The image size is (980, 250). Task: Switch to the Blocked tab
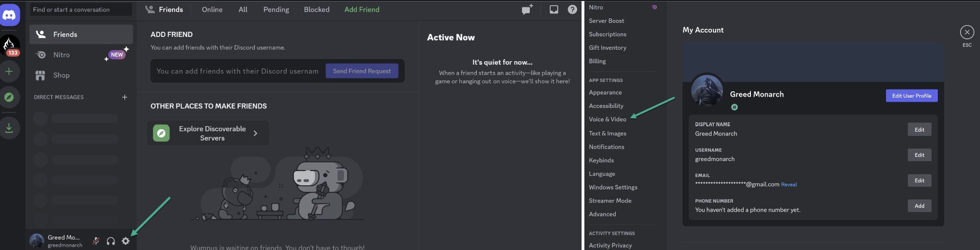pos(316,9)
